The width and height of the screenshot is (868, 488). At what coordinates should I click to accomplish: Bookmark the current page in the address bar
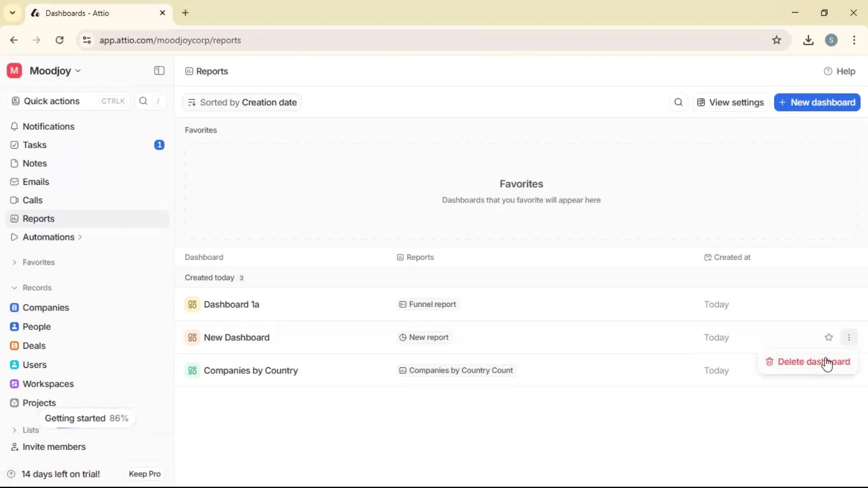(777, 40)
